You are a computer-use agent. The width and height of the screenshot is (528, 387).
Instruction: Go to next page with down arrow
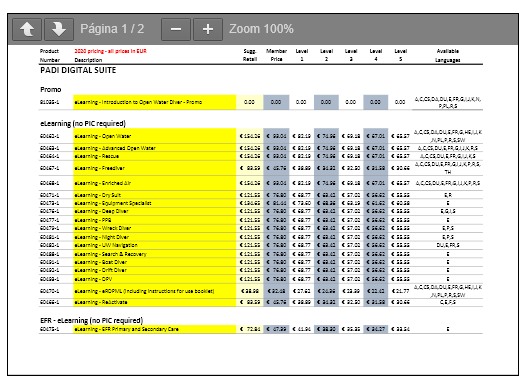click(x=59, y=29)
